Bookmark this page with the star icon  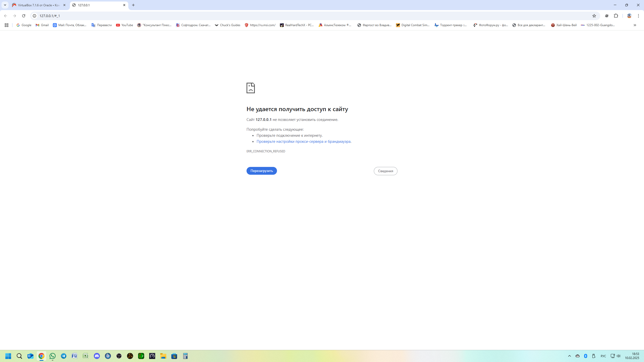594,16
